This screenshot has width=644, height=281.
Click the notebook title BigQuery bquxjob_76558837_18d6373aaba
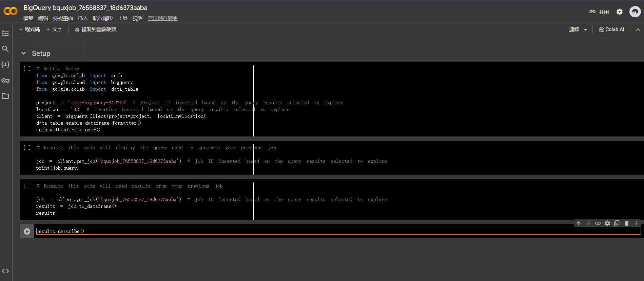[x=85, y=7]
